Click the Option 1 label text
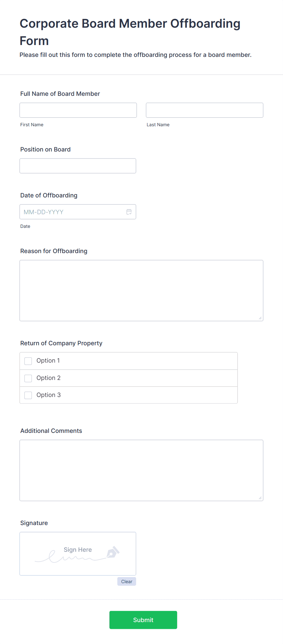This screenshot has height=644, width=283. coord(48,360)
